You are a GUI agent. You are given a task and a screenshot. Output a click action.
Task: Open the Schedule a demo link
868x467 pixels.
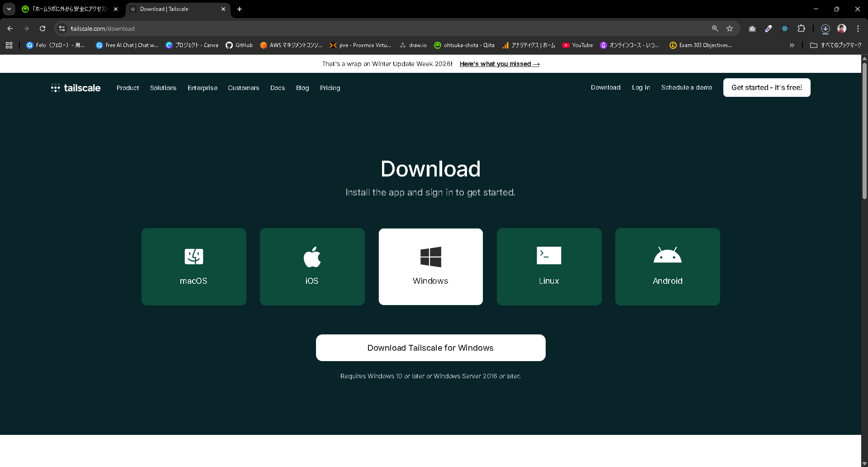point(687,87)
